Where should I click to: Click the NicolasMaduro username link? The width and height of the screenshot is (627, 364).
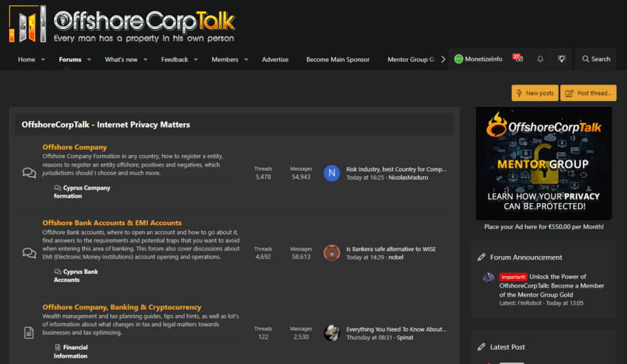coord(409,178)
